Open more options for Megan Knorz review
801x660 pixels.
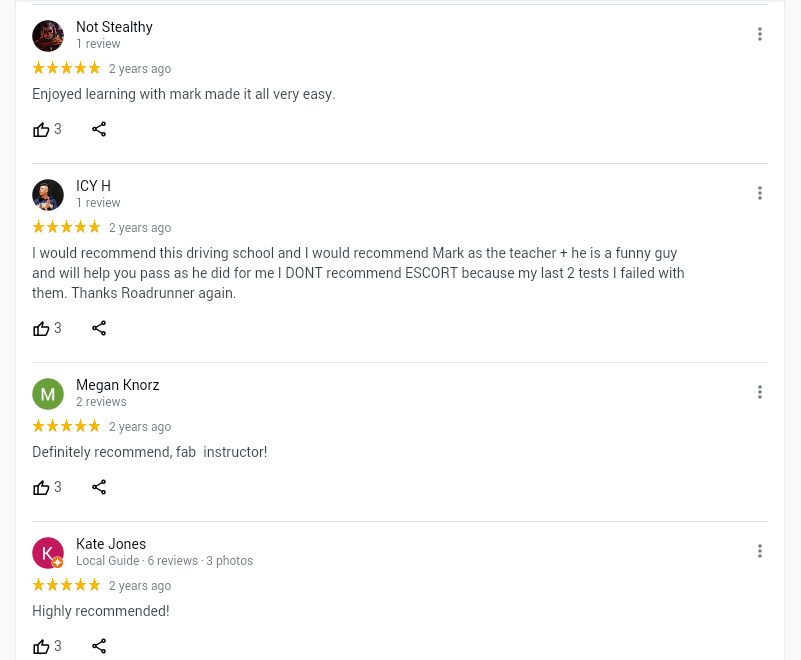760,392
